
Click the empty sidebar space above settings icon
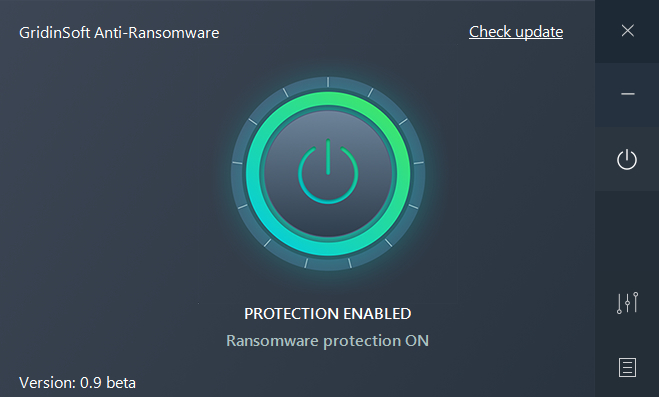(x=627, y=239)
